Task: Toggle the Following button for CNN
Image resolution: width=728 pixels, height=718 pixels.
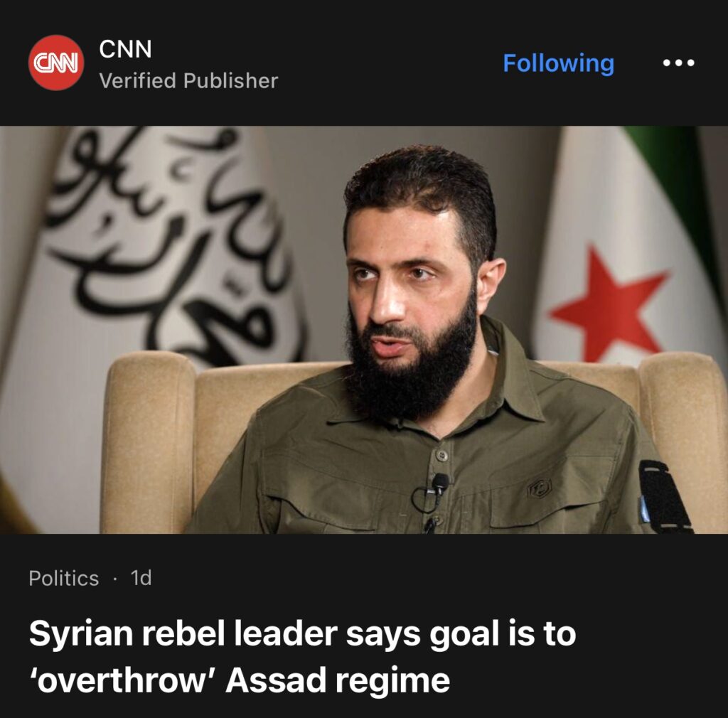Action: [558, 63]
